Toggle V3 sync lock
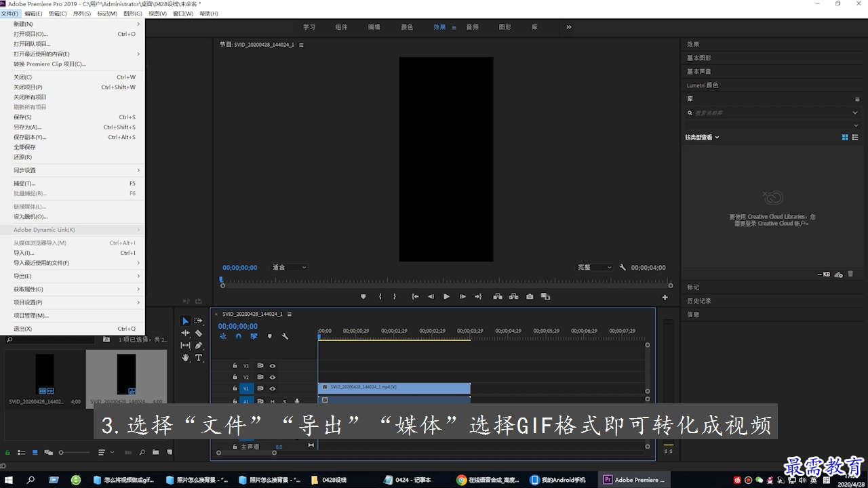 pos(260,365)
